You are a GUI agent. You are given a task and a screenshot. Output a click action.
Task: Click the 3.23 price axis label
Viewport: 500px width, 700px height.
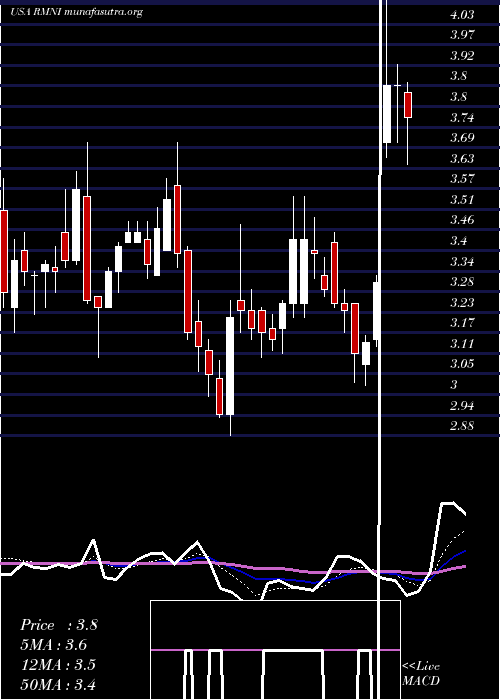tap(462, 302)
